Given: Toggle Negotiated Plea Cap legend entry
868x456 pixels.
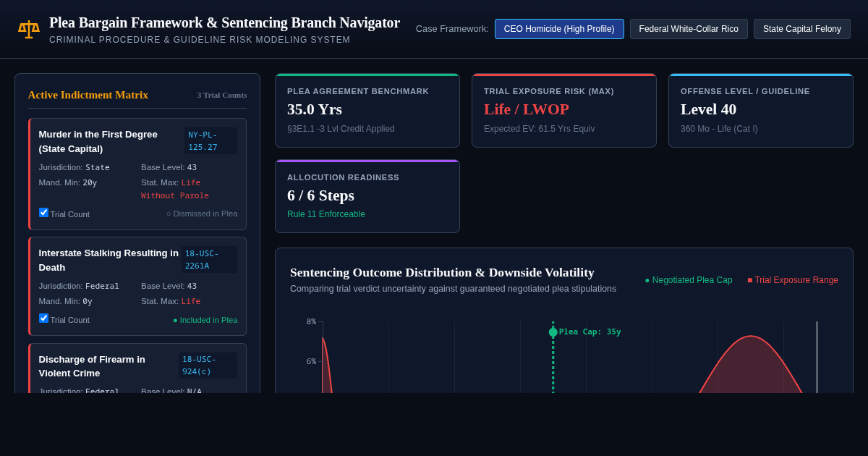Looking at the screenshot, I should point(689,280).
